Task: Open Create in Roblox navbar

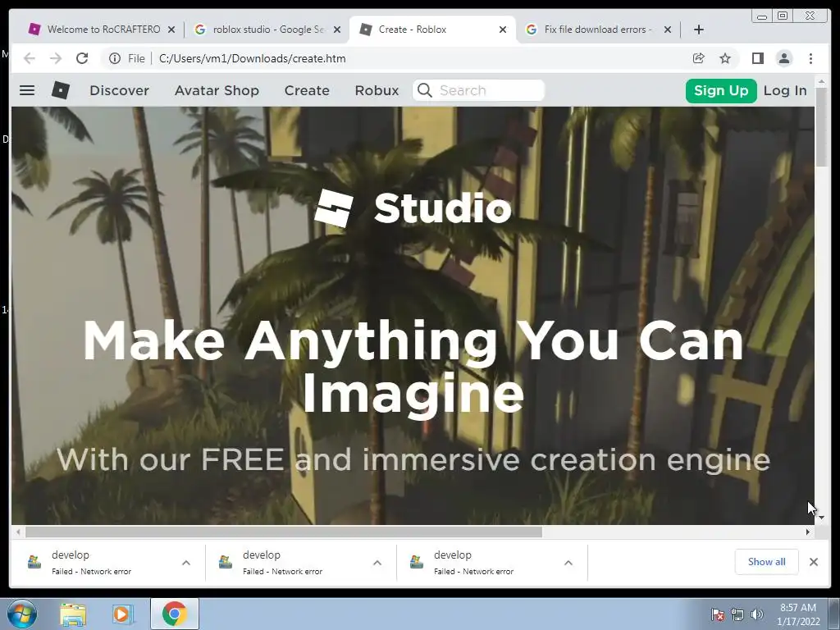Action: 307,90
